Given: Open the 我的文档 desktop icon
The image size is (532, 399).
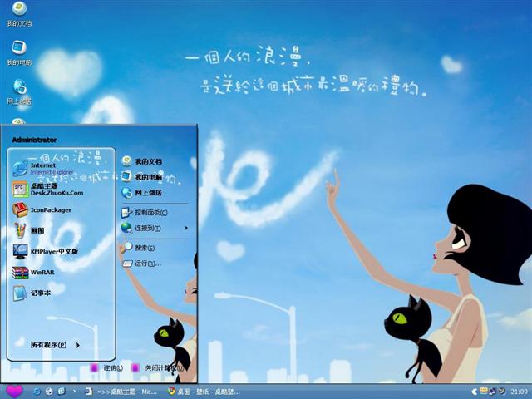Looking at the screenshot, I should 19,15.
